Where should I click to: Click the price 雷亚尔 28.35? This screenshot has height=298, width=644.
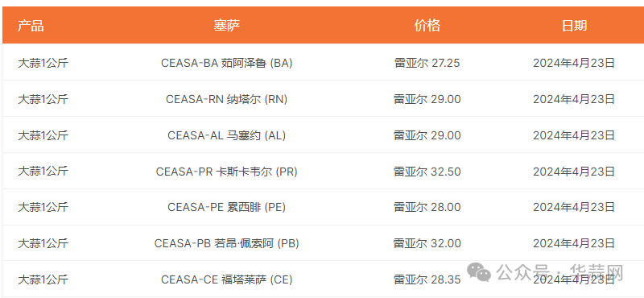427,279
